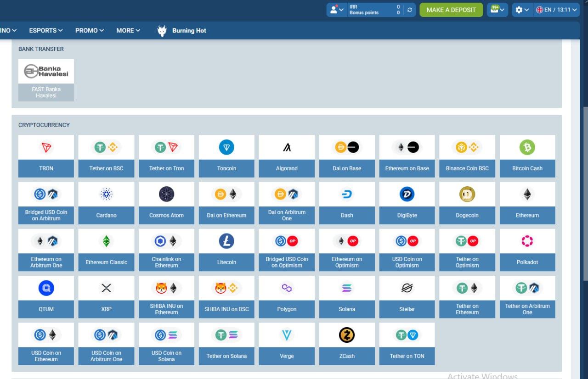
Task: Expand the MORE menu
Action: pos(128,30)
